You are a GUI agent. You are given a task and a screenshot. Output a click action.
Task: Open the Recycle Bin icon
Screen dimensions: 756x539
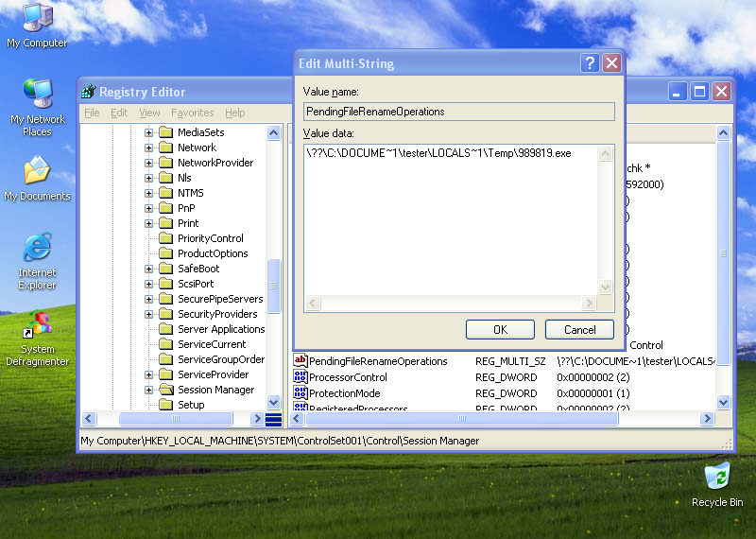717,484
